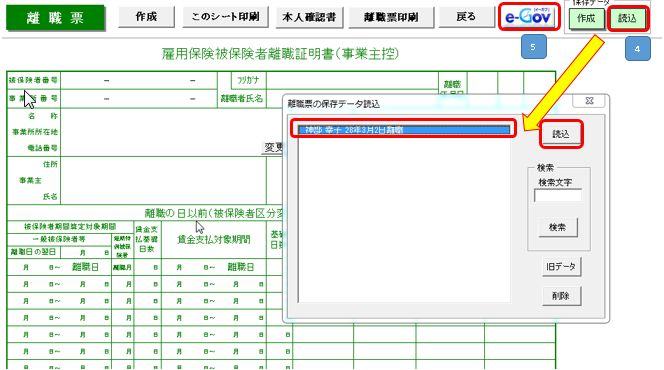Click 削除 button in dialog
Viewport: 664px width, 370px height.
pyautogui.click(x=561, y=296)
